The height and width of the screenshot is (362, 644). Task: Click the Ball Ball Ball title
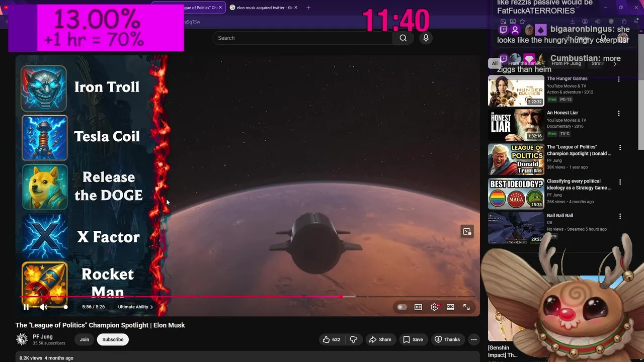click(x=560, y=215)
